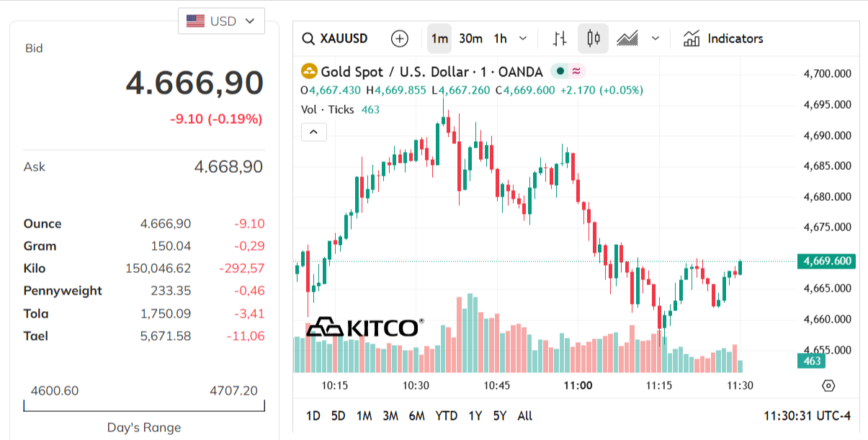Select the candlestick chart style icon

pos(592,38)
